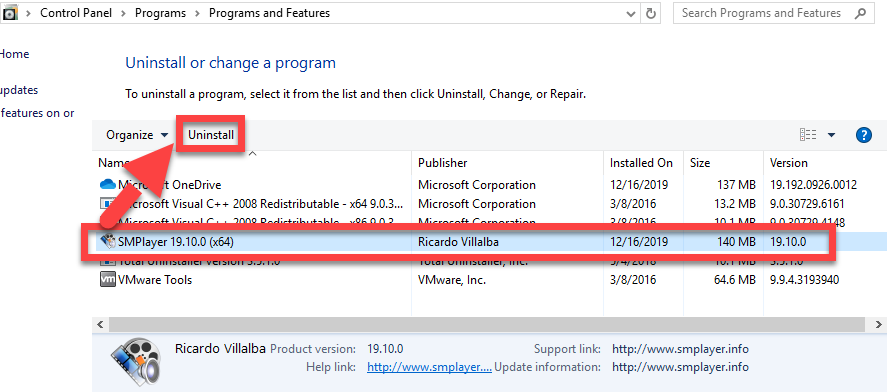Change the view layout icon
This screenshot has width=887, height=392.
pyautogui.click(x=807, y=135)
